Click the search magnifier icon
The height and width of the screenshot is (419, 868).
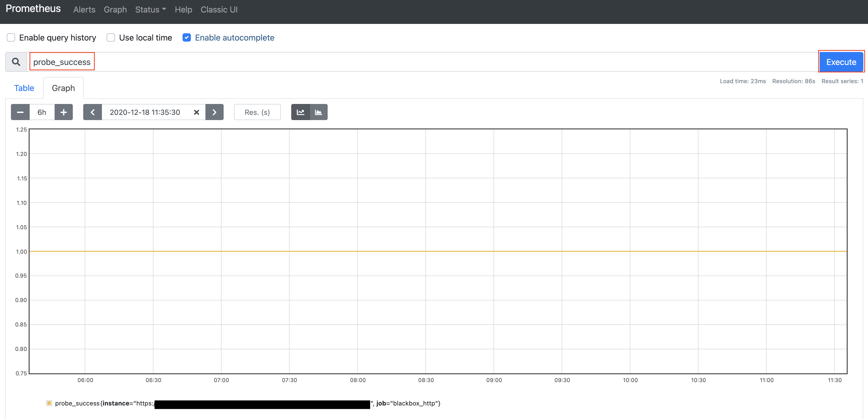16,62
